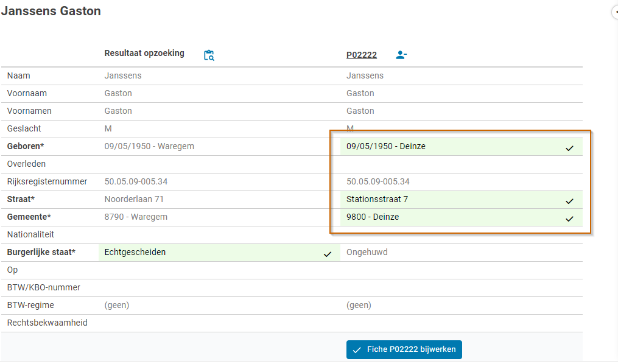Click the partially visible arrow icon at top right
Image resolution: width=618 pixels, height=364 pixels.
[x=615, y=12]
